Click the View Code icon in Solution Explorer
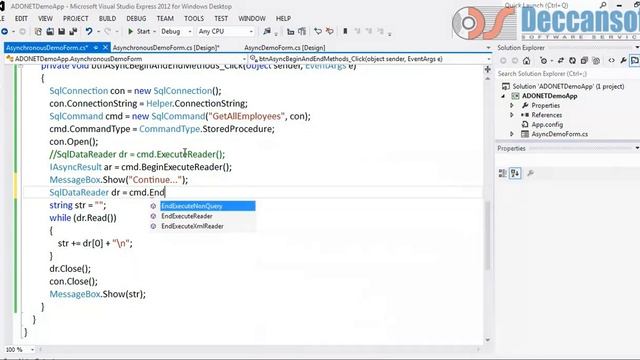This screenshot has height=360, width=640. coord(611,61)
